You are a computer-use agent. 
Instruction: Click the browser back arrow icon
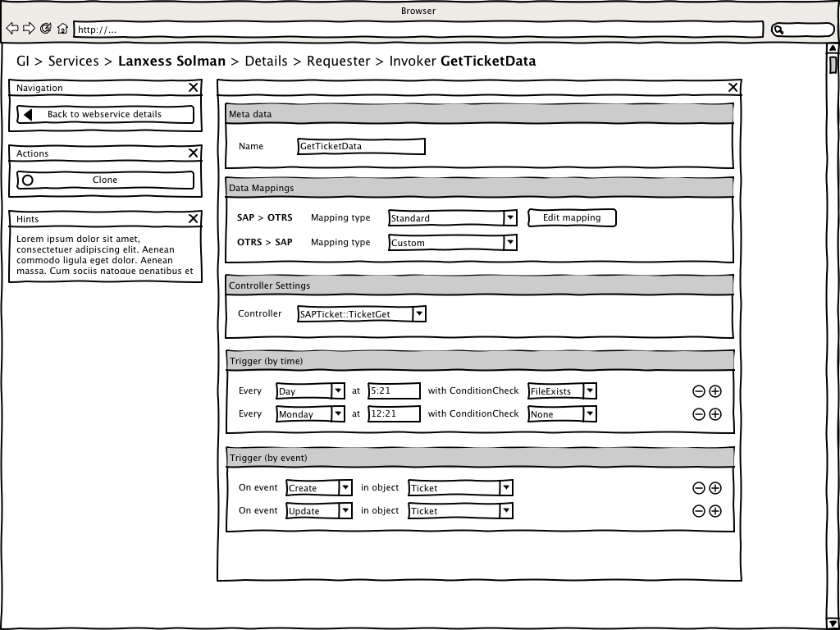point(11,29)
